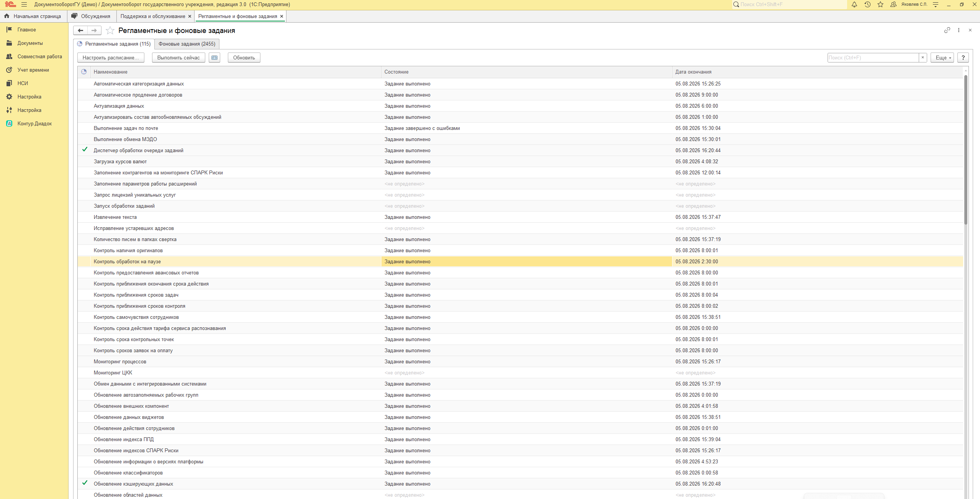The width and height of the screenshot is (980, 499).
Task: Clear the list search field with x
Action: [x=923, y=57]
